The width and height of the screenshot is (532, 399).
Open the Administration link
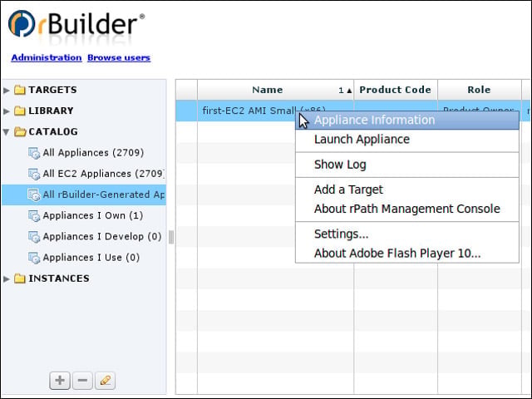pyautogui.click(x=47, y=57)
